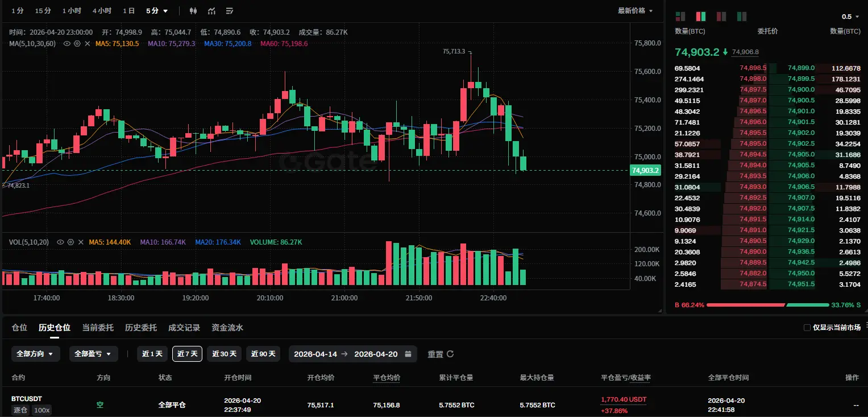Viewport: 868px width, 417px height.
Task: Click the 平仓盈亏/收益率 column header
Action: pos(625,378)
